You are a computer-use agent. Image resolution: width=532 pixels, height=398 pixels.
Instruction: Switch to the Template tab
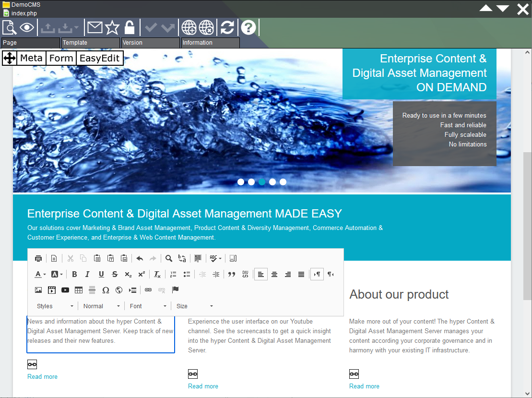(x=90, y=43)
